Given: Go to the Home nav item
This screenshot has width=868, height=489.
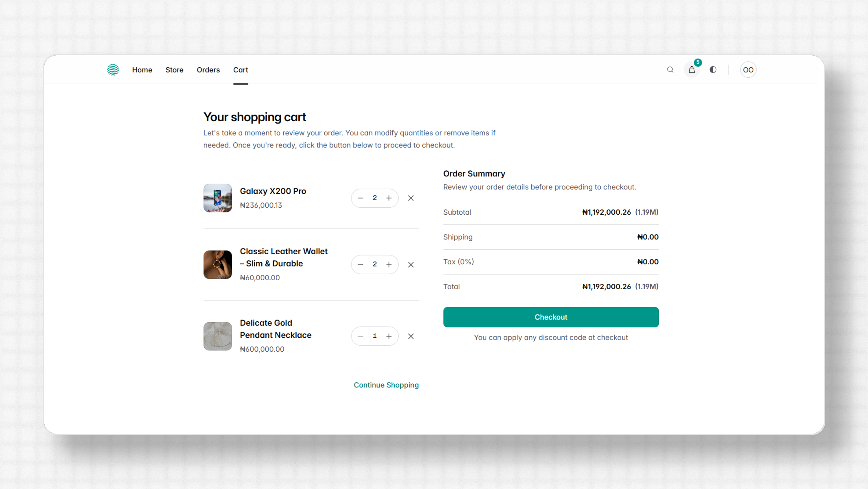Looking at the screenshot, I should 142,70.
